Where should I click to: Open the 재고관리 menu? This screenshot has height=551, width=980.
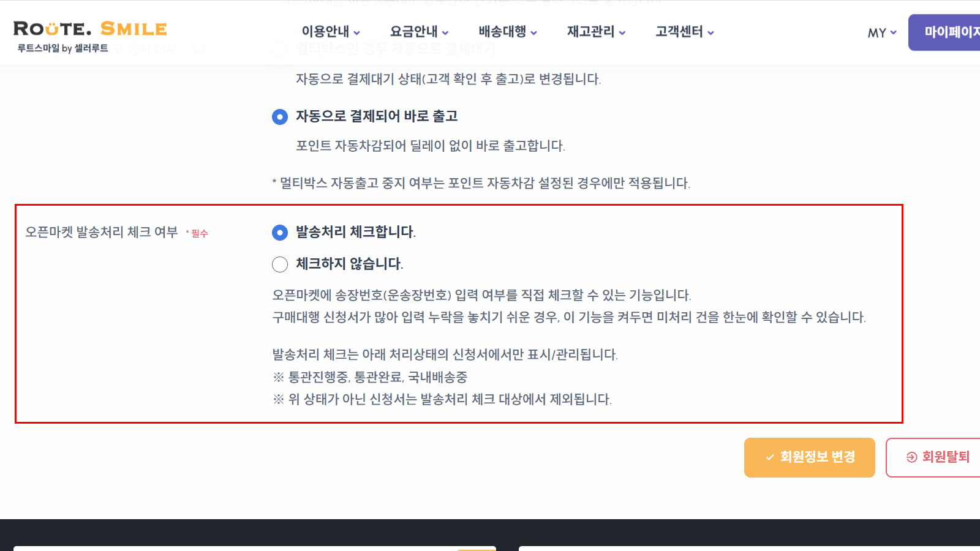(590, 32)
